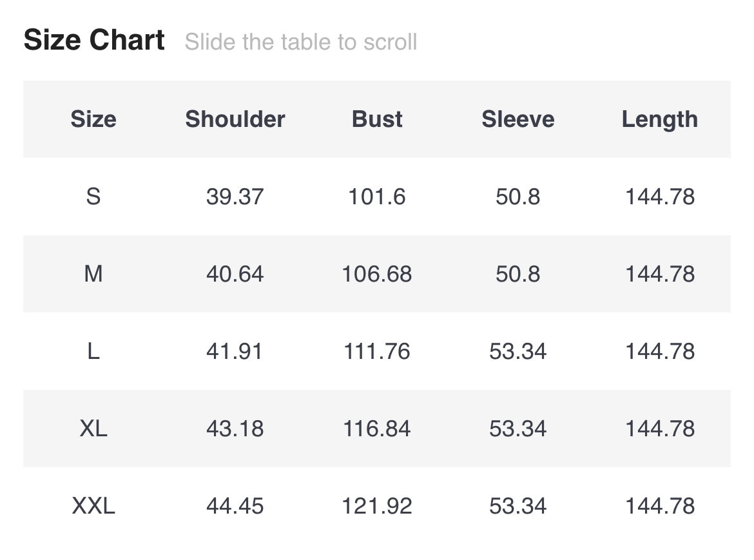Click the M size row label

pyautogui.click(x=93, y=274)
